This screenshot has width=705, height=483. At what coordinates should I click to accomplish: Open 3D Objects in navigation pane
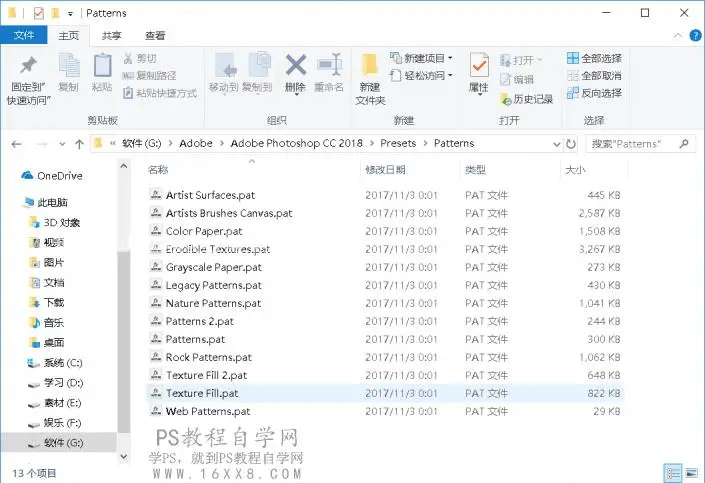(x=54, y=223)
